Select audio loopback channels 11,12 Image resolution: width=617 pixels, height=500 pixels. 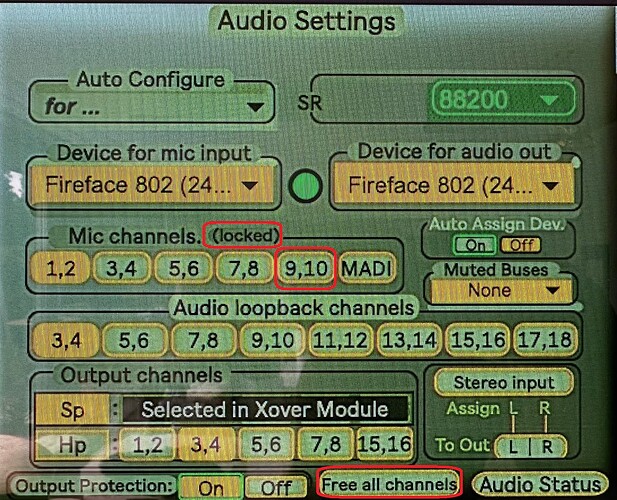click(x=341, y=340)
